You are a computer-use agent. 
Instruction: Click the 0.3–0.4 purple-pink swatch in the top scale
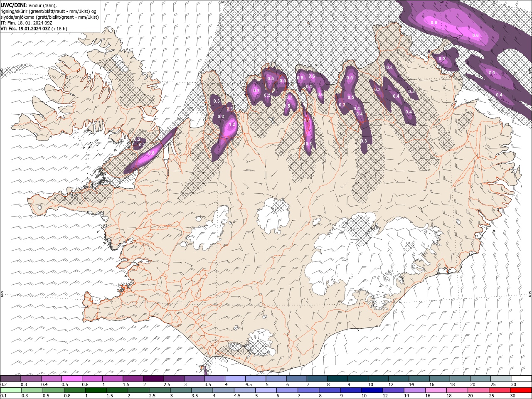pyautogui.click(x=31, y=379)
